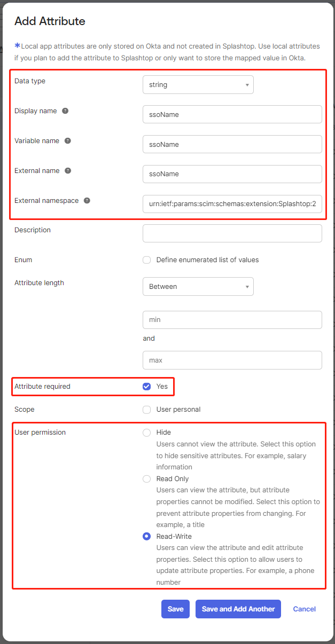Uncheck the Attribute required Yes checkbox

pyautogui.click(x=146, y=386)
